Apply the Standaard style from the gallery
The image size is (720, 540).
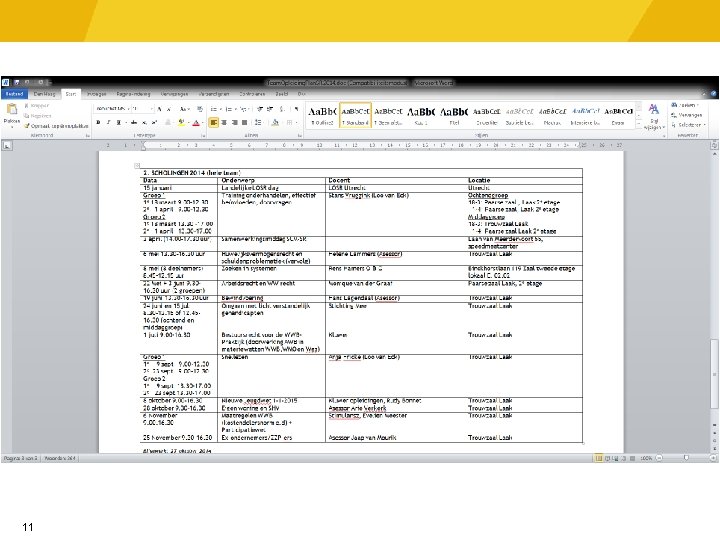click(355, 115)
